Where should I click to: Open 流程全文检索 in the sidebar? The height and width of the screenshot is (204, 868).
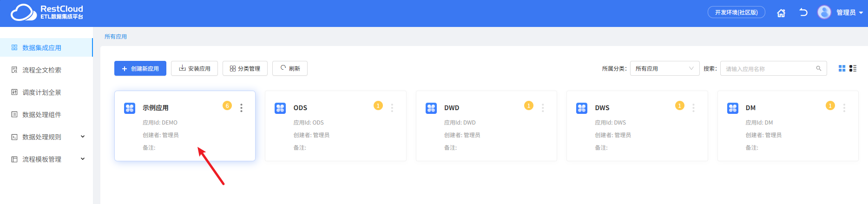(x=46, y=70)
